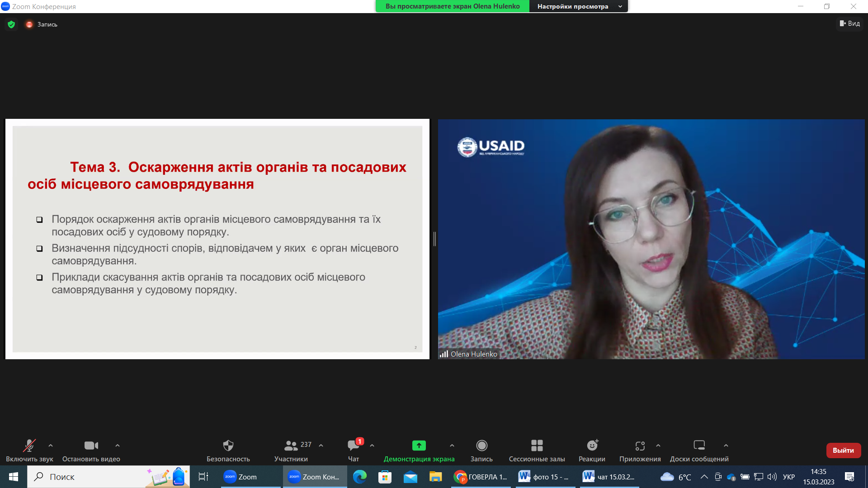Open Breakout Rooms (Сессионные залы)

tap(537, 446)
